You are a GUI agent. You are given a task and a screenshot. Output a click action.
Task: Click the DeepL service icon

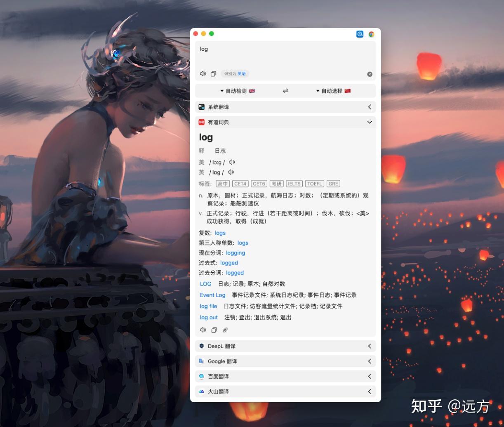tap(201, 346)
